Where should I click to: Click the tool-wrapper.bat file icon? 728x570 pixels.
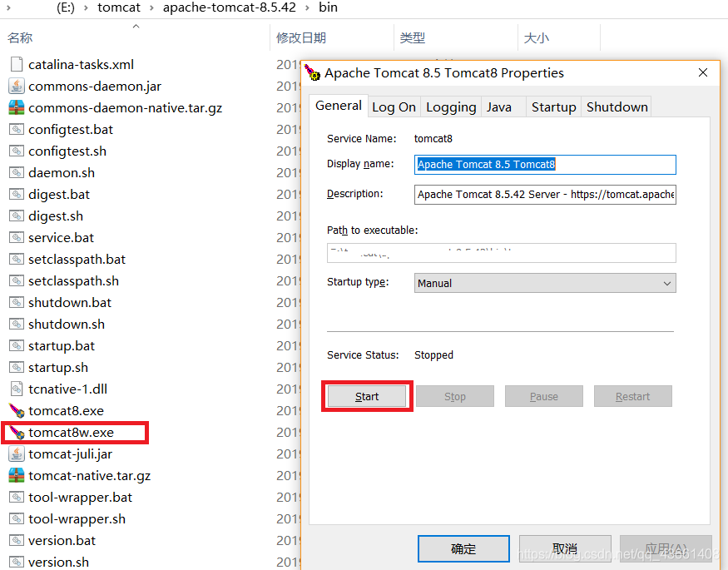click(x=17, y=497)
